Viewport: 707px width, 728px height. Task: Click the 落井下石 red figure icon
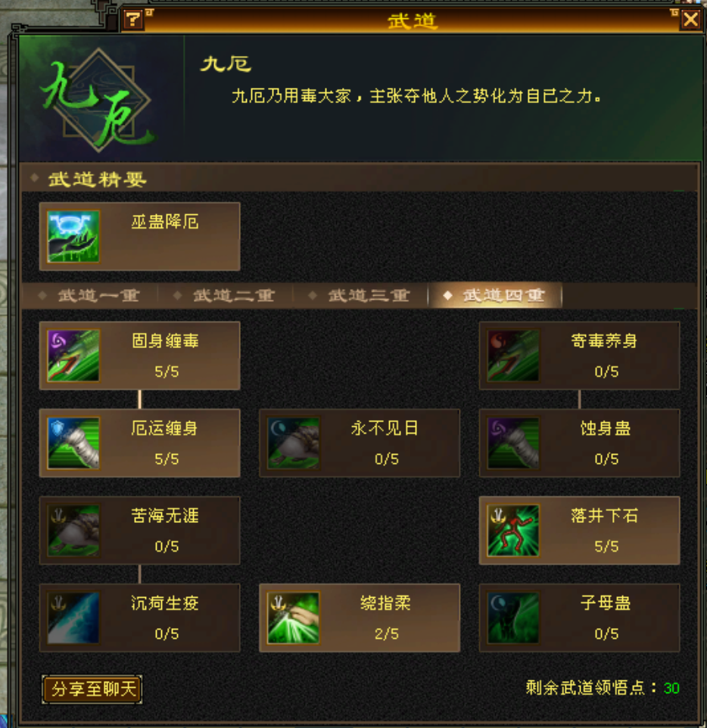click(512, 530)
